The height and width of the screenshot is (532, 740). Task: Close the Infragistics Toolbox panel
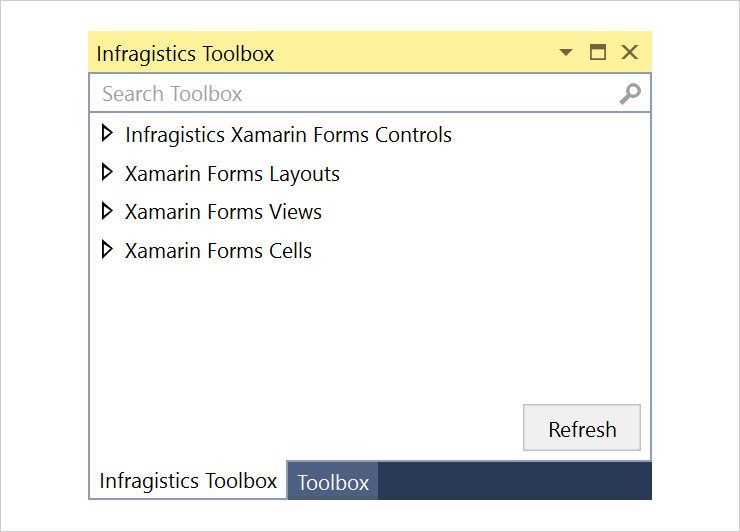coord(630,52)
